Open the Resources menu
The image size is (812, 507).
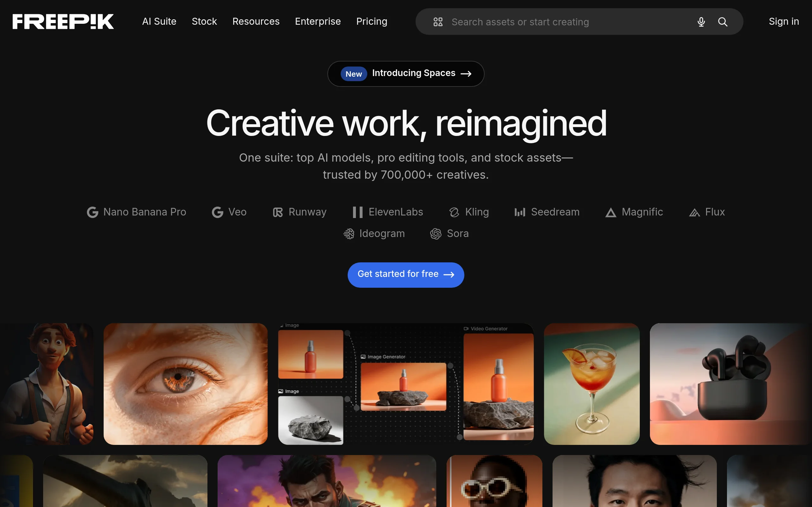click(x=256, y=22)
